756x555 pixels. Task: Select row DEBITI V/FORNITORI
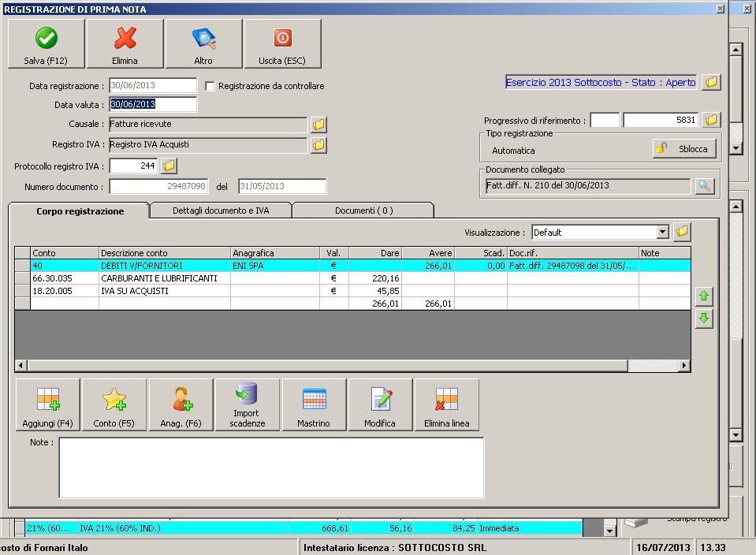click(352, 266)
